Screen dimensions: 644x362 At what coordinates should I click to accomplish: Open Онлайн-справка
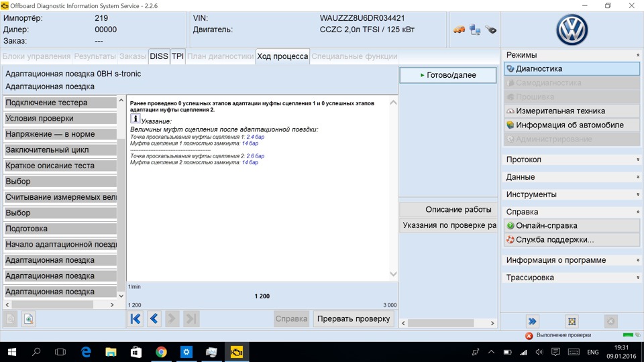pos(572,225)
